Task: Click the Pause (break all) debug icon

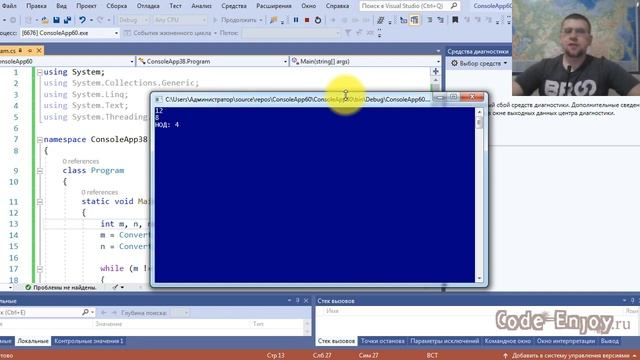Action: [296, 20]
